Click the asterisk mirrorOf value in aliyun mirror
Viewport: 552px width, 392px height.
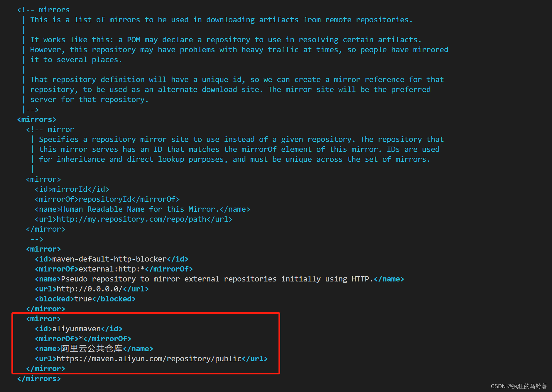[81, 339]
